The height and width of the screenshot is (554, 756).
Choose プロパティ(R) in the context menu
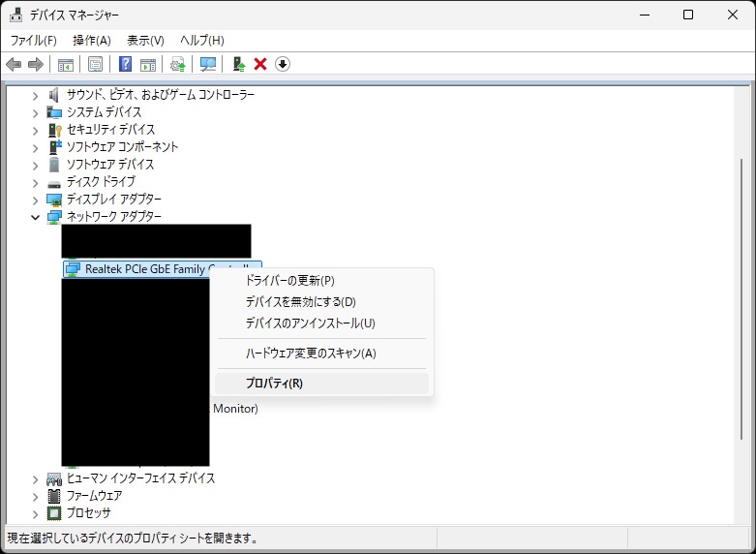point(274,384)
